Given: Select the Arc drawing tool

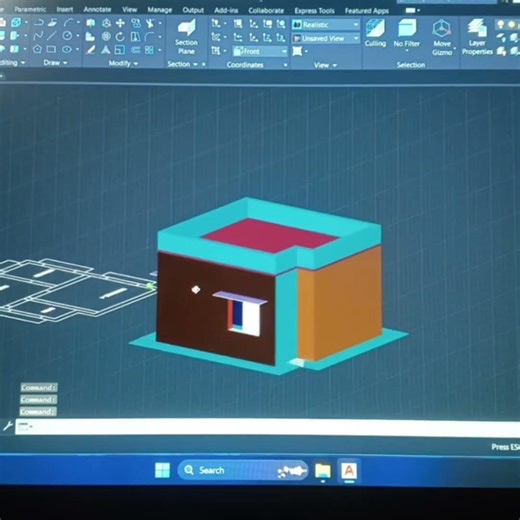Looking at the screenshot, I should point(69,23).
